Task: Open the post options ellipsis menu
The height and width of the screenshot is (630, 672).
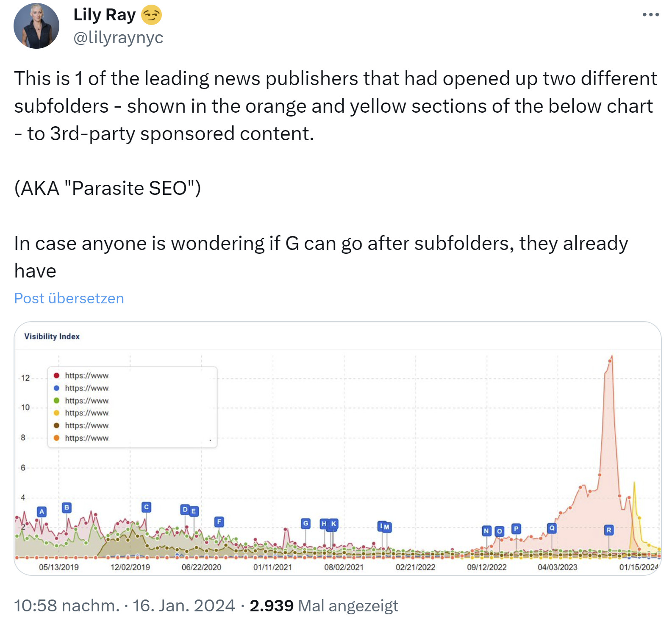Action: [650, 14]
